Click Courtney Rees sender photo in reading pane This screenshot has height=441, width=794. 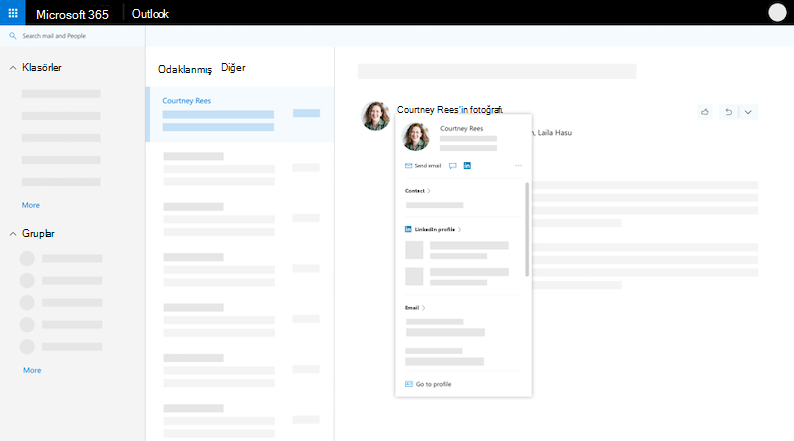coord(375,116)
